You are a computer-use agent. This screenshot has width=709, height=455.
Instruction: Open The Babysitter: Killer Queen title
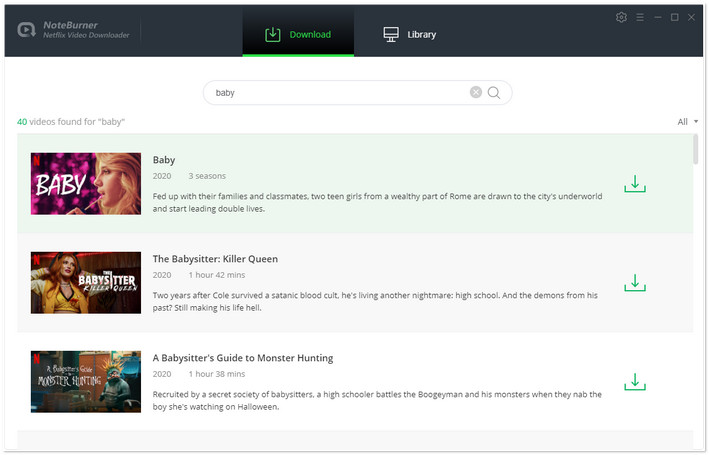(215, 259)
